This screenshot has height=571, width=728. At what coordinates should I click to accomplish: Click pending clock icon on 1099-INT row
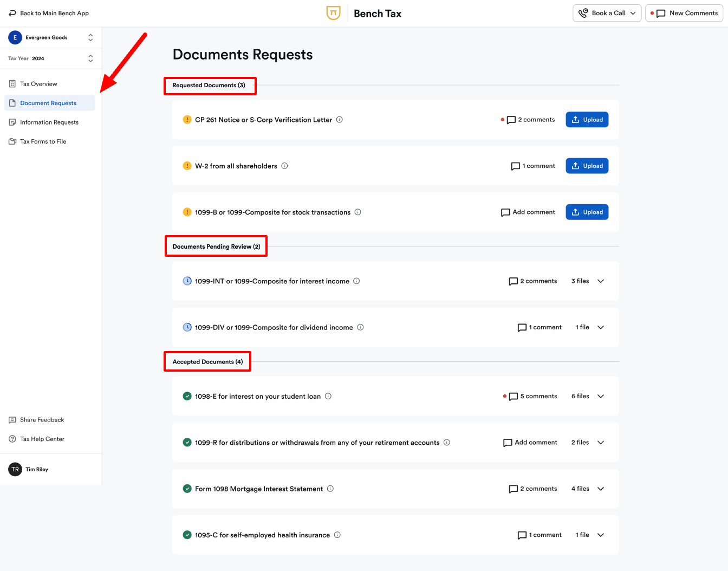187,281
